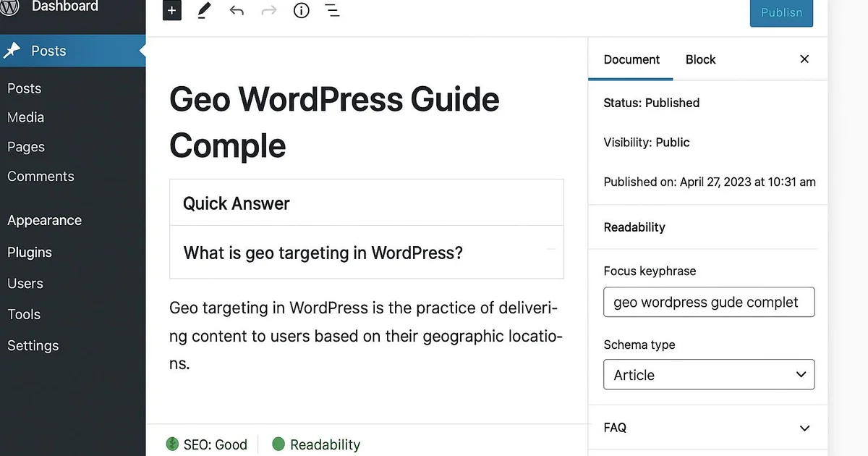
Task: Click the redo arrow icon
Action: (269, 11)
